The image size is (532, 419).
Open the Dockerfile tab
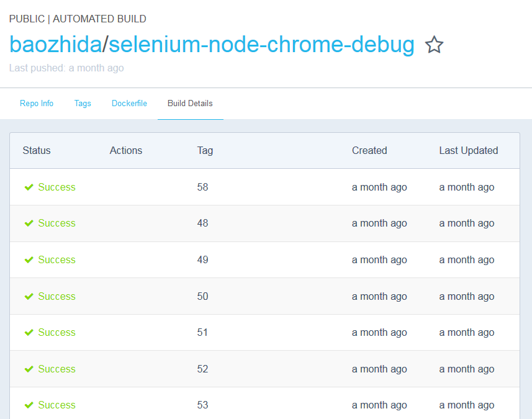129,103
